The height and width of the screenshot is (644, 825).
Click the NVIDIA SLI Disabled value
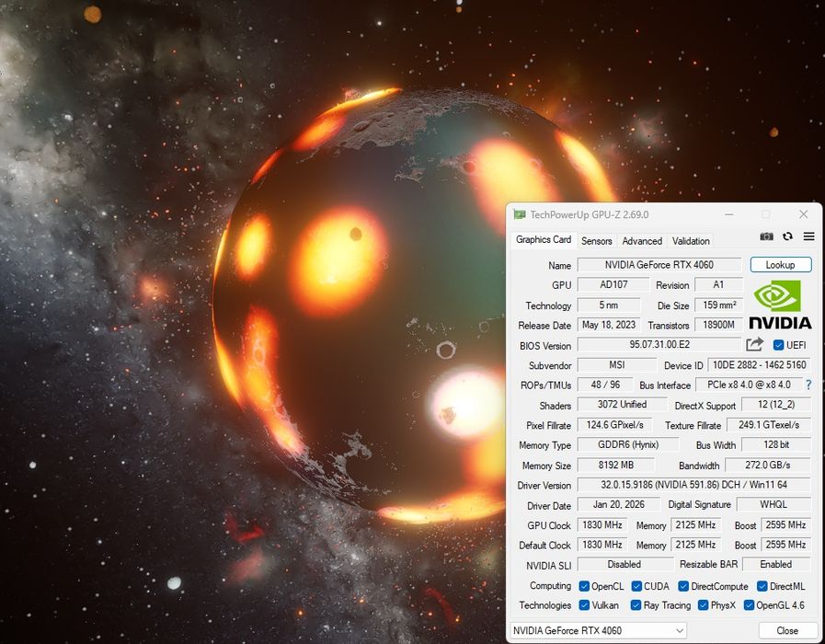[x=624, y=565]
